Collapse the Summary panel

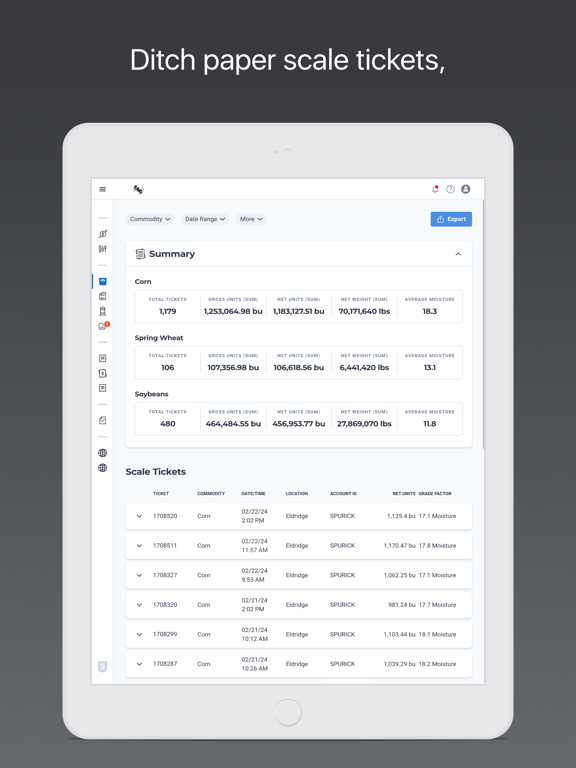(x=458, y=254)
